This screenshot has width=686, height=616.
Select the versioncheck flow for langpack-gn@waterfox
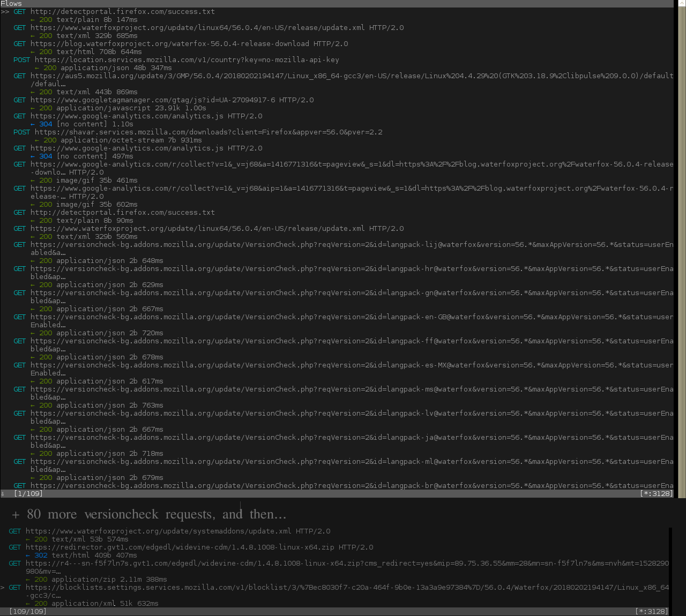click(x=344, y=297)
